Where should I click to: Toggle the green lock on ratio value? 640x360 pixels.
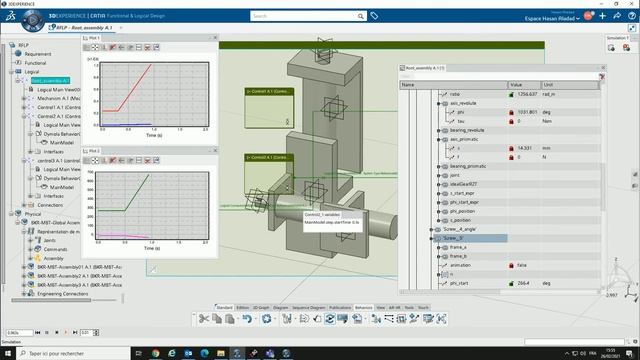[511, 94]
